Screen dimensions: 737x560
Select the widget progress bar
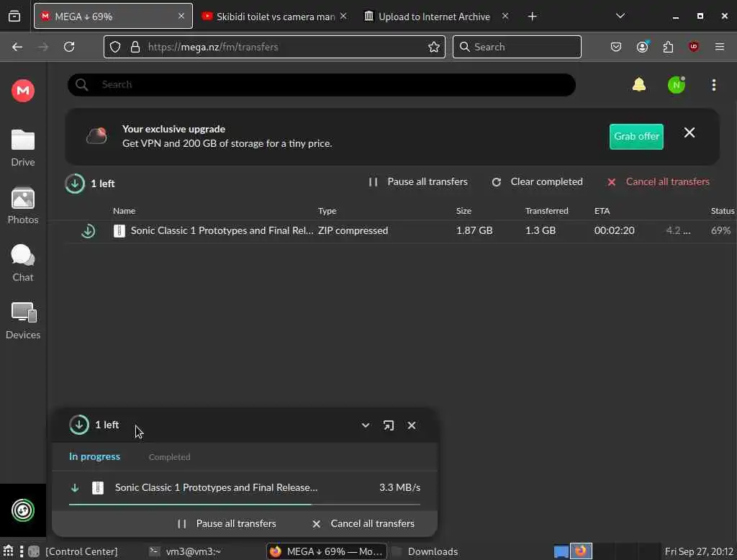245,504
